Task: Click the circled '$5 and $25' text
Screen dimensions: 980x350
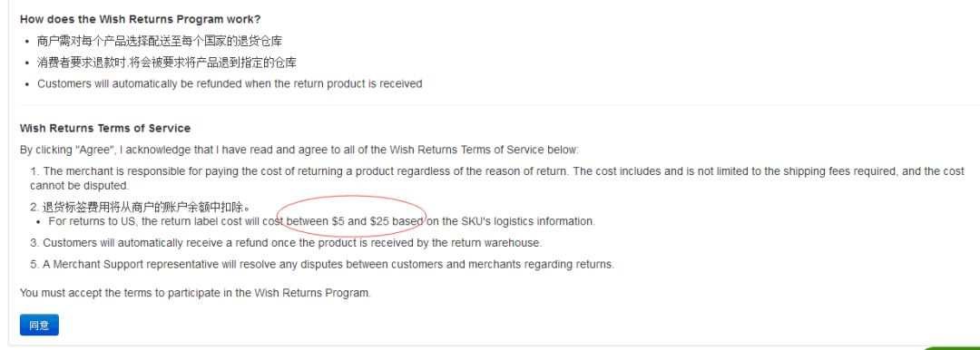Action: (360, 221)
